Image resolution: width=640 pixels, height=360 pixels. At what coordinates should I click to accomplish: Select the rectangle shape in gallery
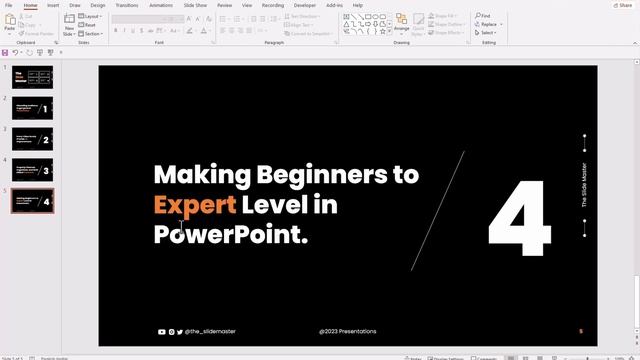[x=368, y=17]
